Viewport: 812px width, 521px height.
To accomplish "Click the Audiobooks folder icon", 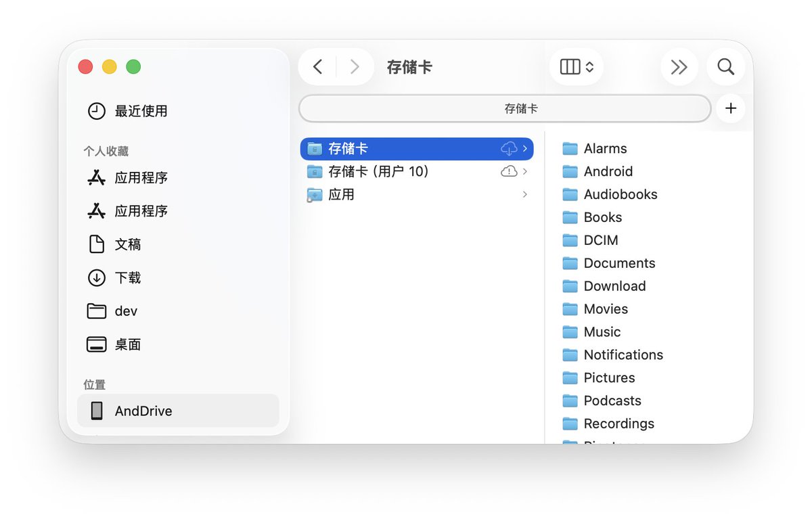I will tap(570, 194).
